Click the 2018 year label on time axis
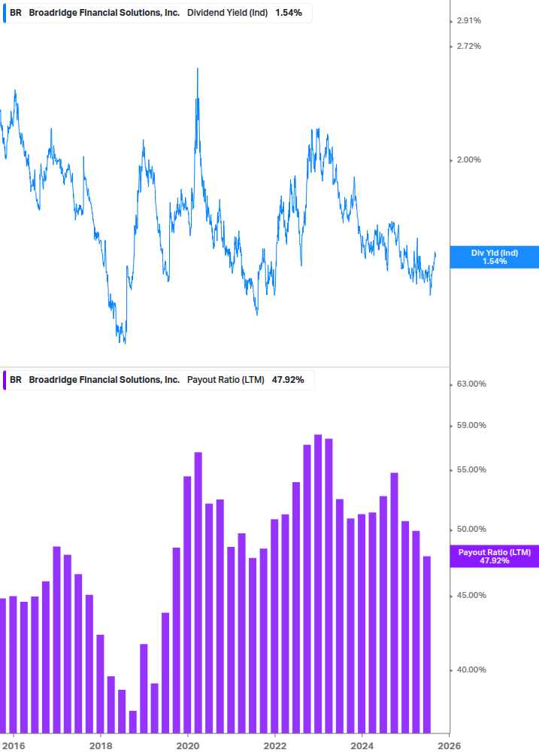Image resolution: width=539 pixels, height=756 pixels. point(101,746)
